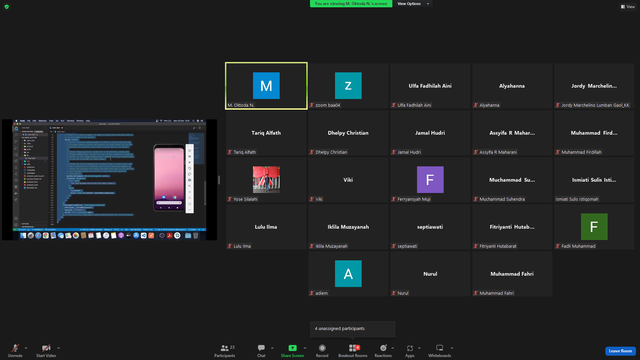Select the Muchammad Su... participant tile
Viewport: 640px width, 360px height.
(512, 180)
